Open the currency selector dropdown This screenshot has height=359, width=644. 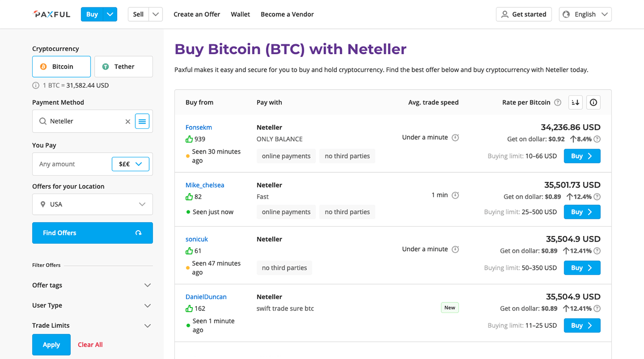pos(130,164)
